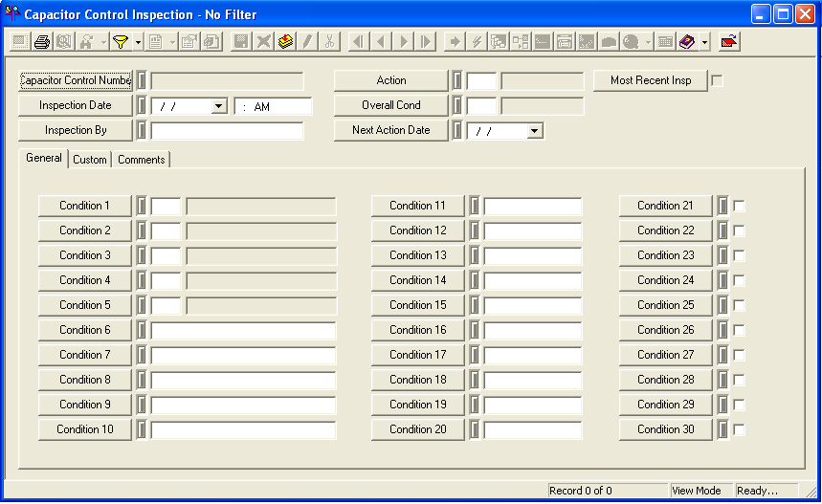Check the Condition 26 checkbox
The height and width of the screenshot is (504, 822).
[x=739, y=330]
